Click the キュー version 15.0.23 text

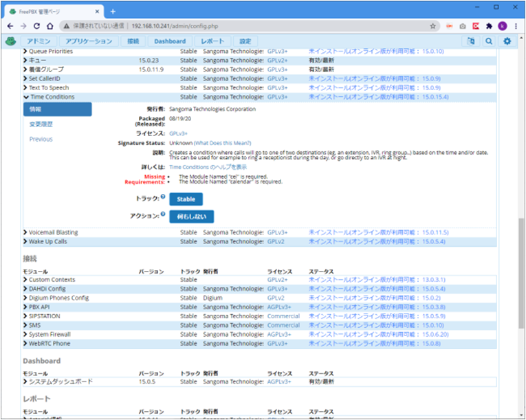(149, 60)
